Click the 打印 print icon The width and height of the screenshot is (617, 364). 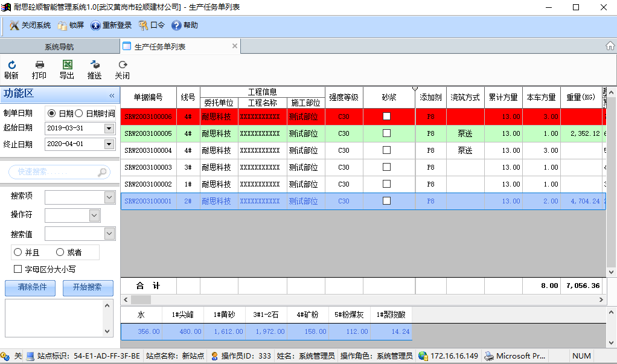pos(39,65)
